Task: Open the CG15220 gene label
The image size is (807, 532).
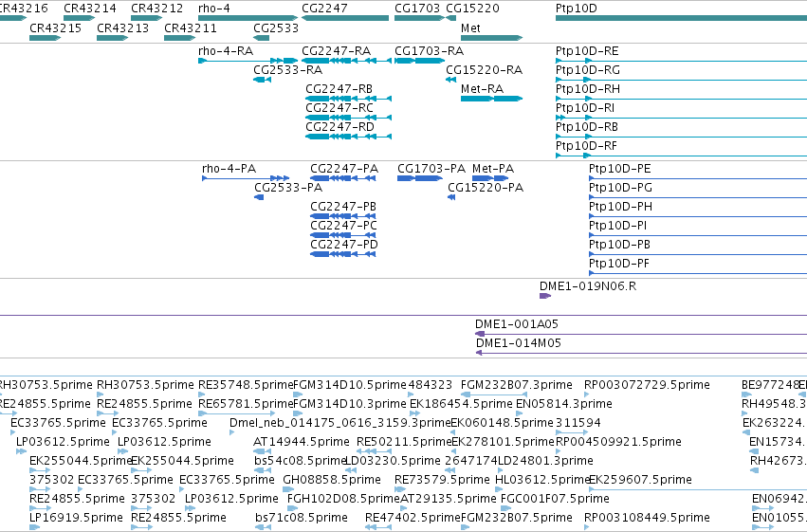Action: [472, 9]
